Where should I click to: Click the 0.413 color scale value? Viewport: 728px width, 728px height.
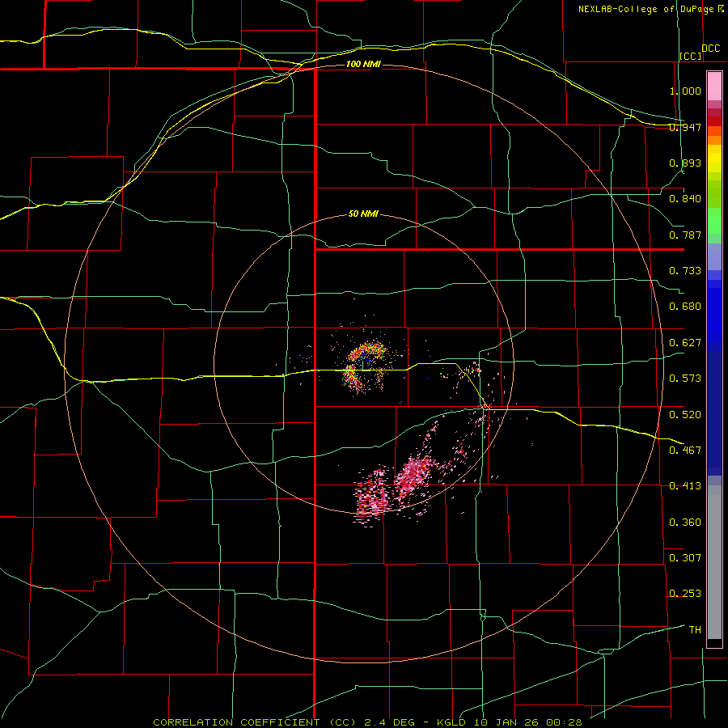coord(685,486)
